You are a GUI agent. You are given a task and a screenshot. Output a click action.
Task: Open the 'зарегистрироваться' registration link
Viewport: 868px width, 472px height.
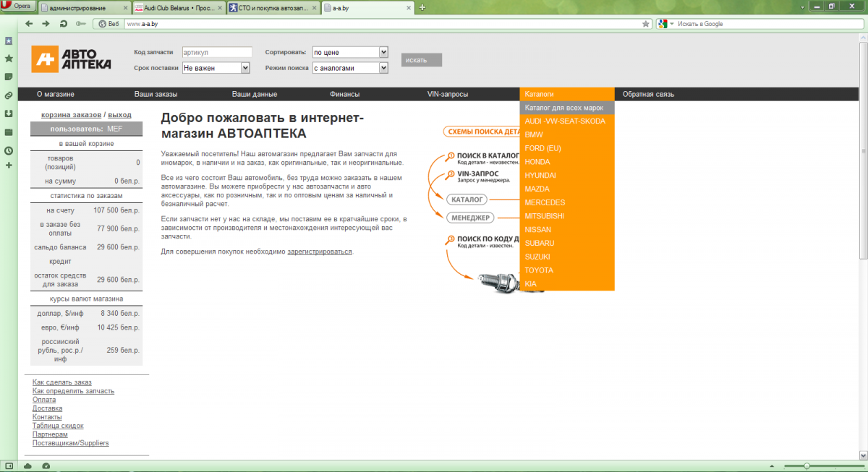click(x=319, y=252)
